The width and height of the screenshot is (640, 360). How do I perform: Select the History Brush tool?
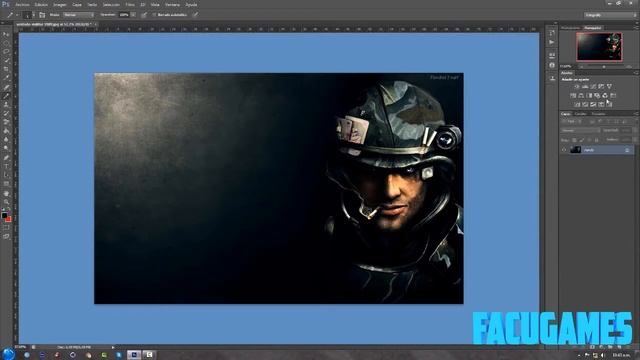pyautogui.click(x=6, y=113)
